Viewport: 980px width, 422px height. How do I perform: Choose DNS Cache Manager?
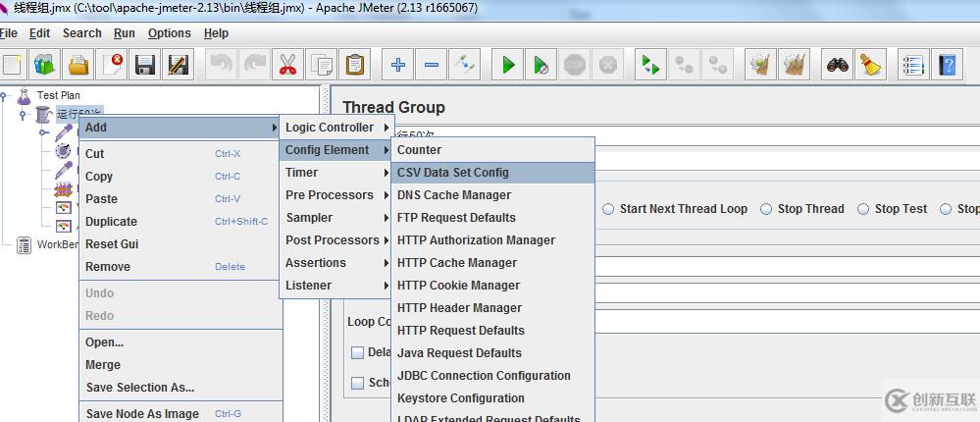pos(493,195)
